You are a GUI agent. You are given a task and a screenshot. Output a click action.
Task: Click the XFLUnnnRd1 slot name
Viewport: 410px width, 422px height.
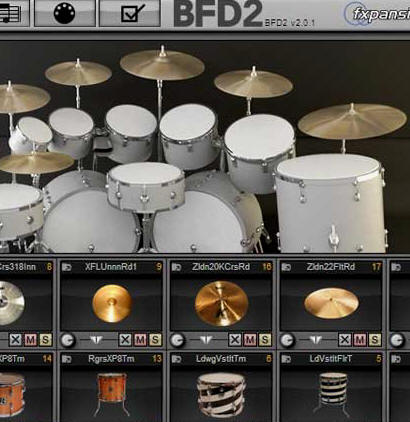click(x=111, y=267)
